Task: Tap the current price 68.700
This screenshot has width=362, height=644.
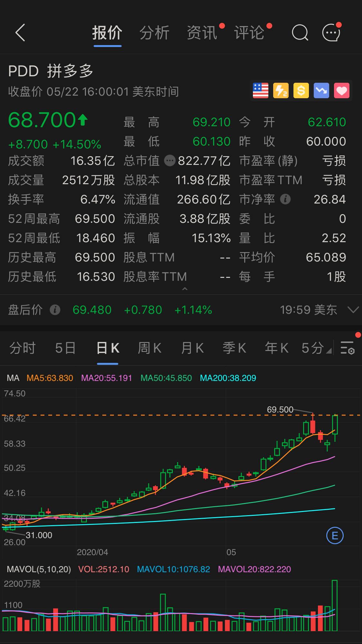Action: [x=42, y=120]
